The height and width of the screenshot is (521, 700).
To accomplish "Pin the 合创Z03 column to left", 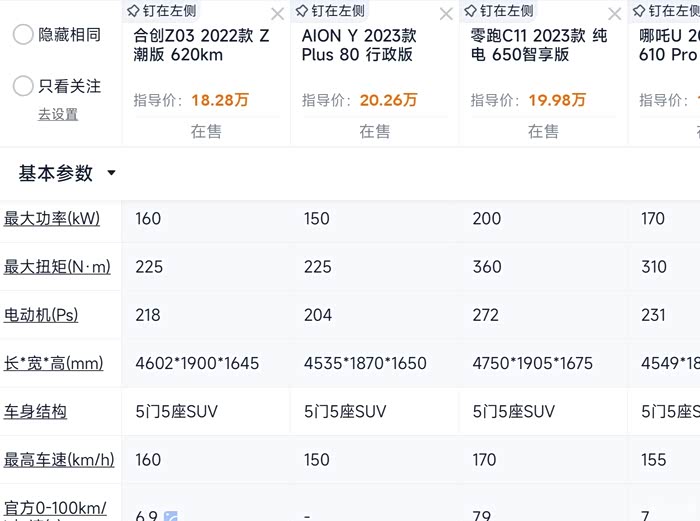I will coord(162,11).
